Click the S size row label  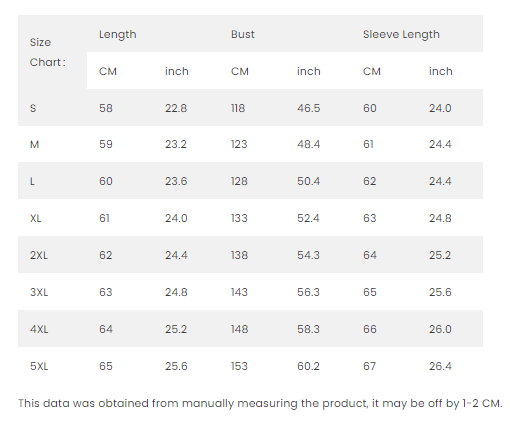[33, 108]
